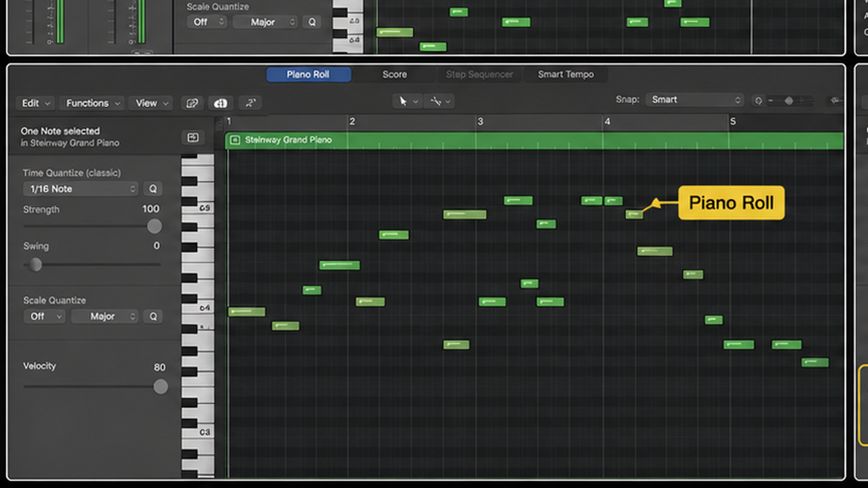Click the Q button in top panel

(312, 22)
